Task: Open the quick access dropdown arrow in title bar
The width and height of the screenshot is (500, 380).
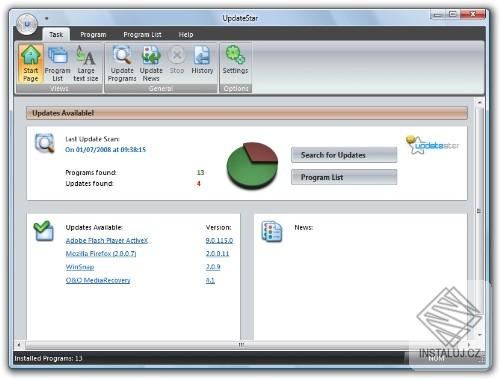Action: [47, 18]
